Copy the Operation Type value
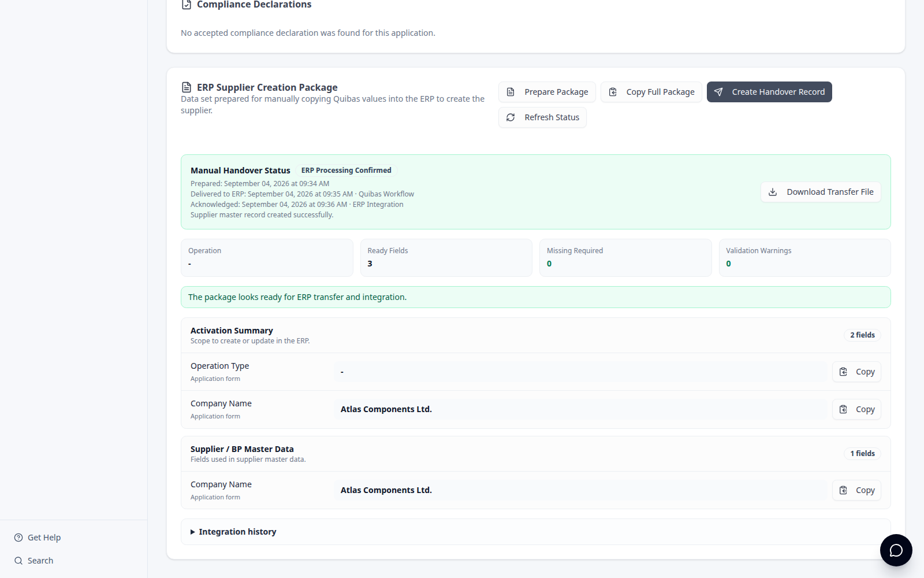This screenshot has height=578, width=924. [x=856, y=372]
